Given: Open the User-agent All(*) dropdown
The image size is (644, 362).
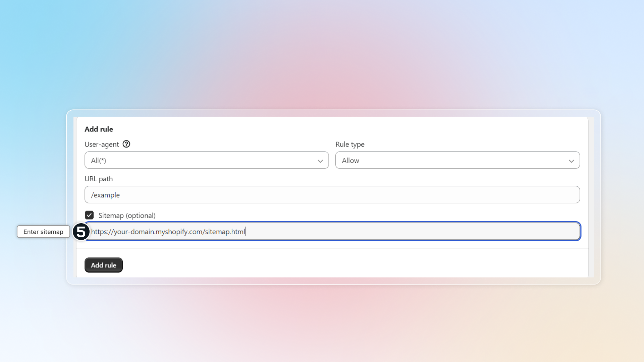Looking at the screenshot, I should (x=206, y=160).
